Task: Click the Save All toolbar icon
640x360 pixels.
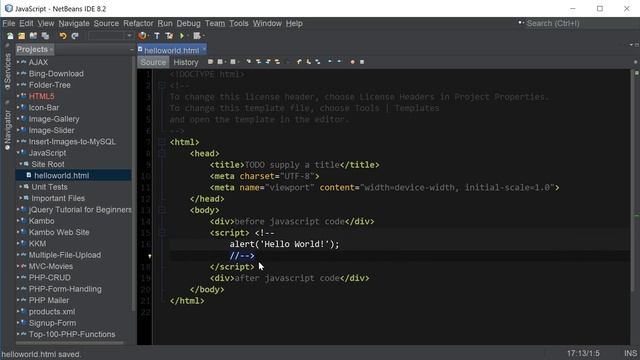Action: click(45, 36)
